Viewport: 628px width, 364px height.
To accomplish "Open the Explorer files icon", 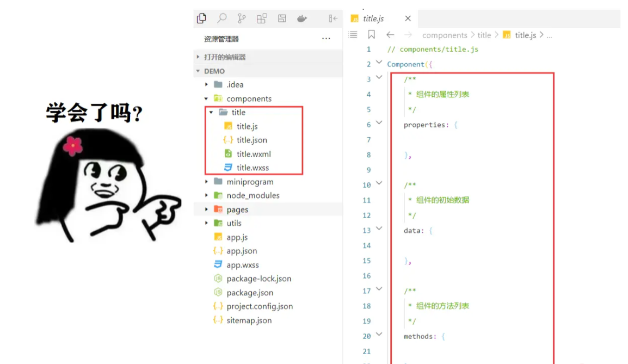I will (201, 18).
